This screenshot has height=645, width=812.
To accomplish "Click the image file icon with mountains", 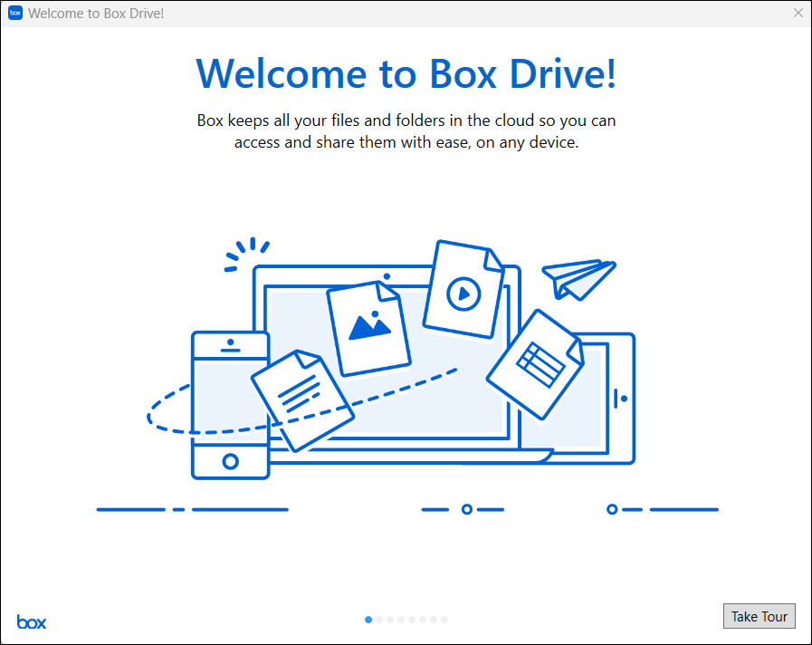I will (x=368, y=326).
